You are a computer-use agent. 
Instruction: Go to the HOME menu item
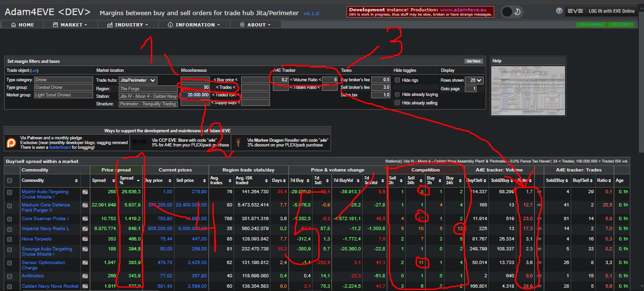tap(23, 25)
